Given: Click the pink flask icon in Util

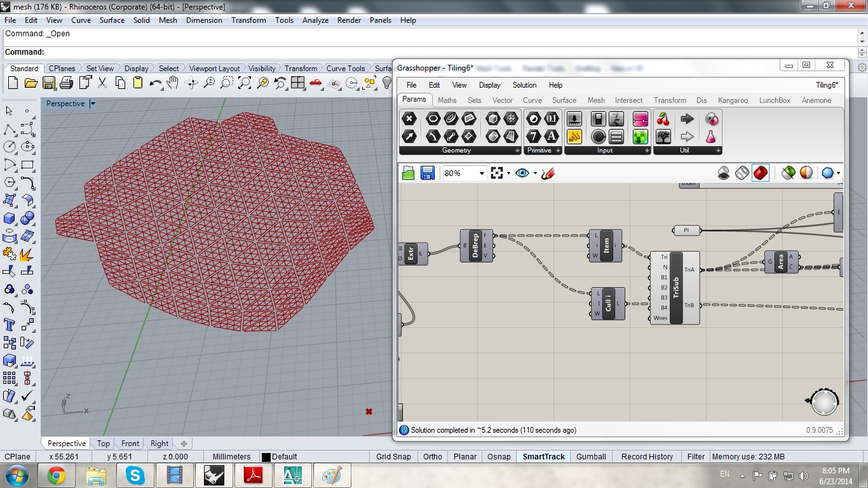Looking at the screenshot, I should coord(711,136).
